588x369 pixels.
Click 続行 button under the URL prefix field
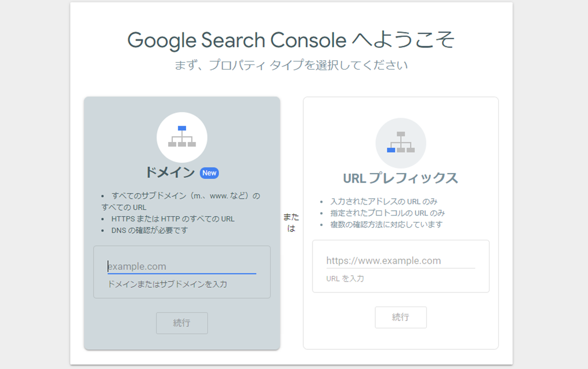[x=401, y=317]
